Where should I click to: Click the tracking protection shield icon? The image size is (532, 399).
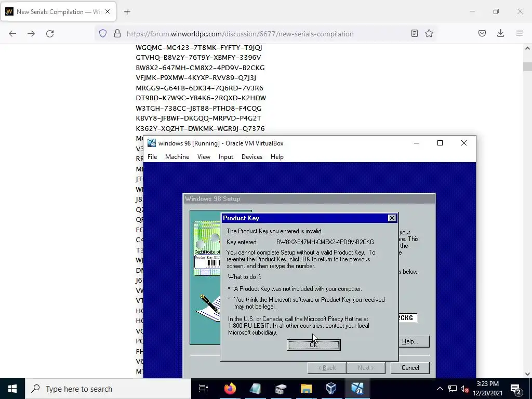click(x=103, y=33)
